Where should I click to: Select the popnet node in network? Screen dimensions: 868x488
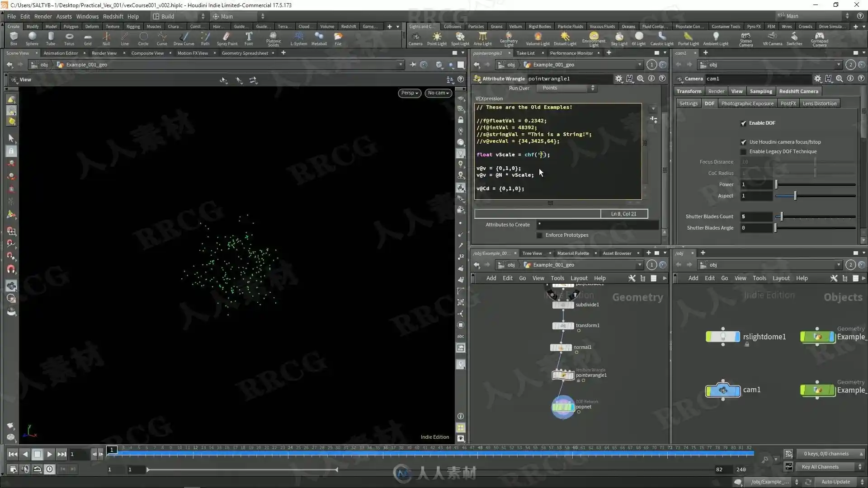563,407
